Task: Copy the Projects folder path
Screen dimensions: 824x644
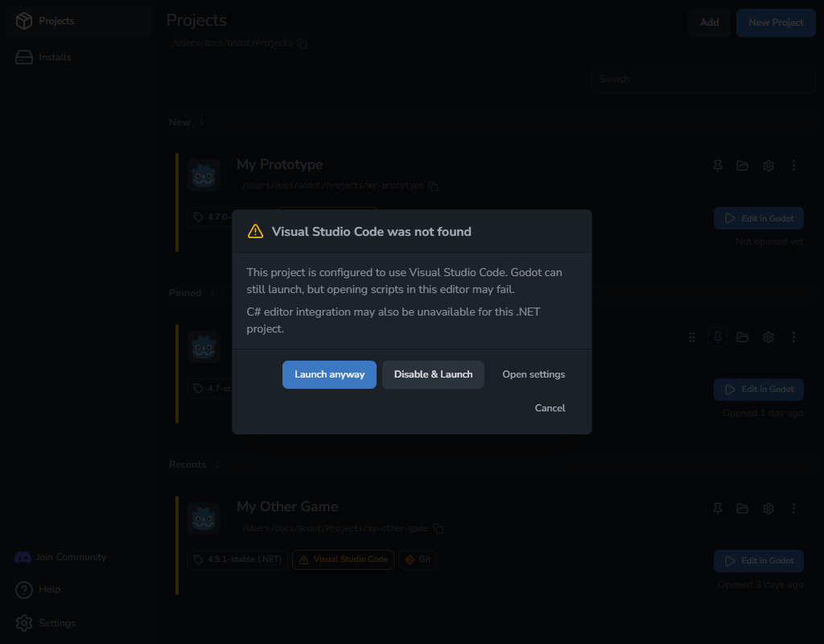Action: tap(303, 43)
